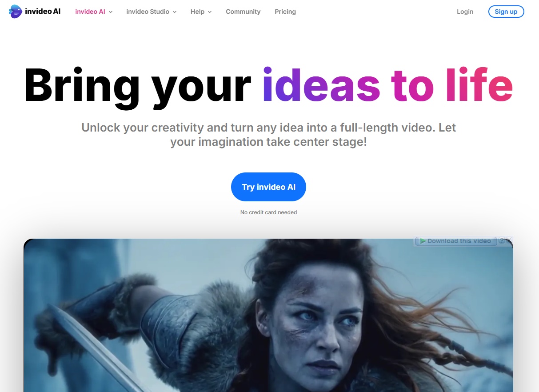539x392 pixels.
Task: Click the chevron arrow beside Help
Action: point(210,12)
